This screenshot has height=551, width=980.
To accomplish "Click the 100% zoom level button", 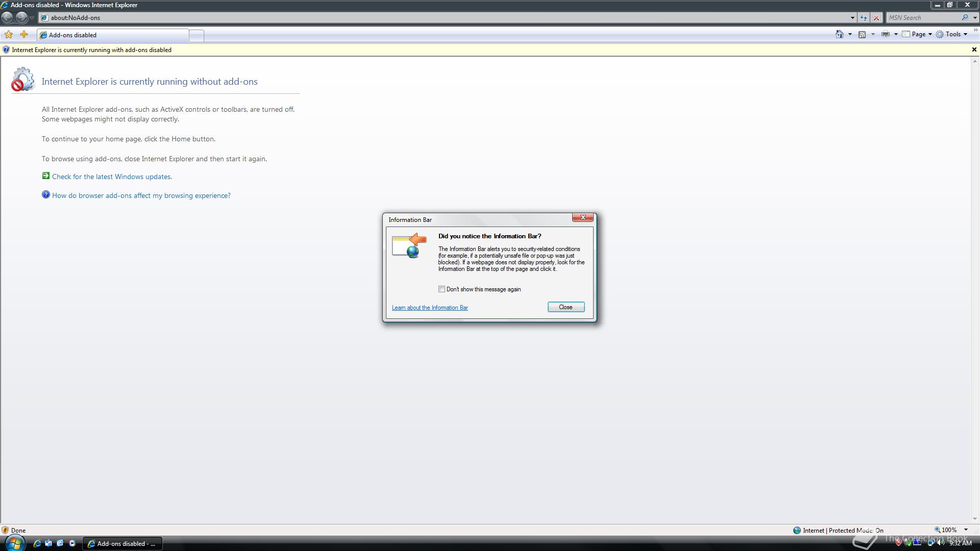I will point(946,530).
